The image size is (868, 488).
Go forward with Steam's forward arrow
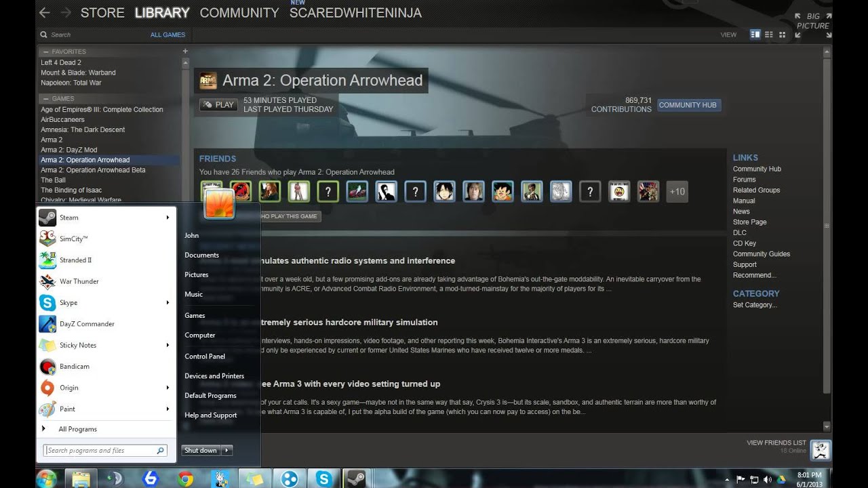click(x=66, y=12)
